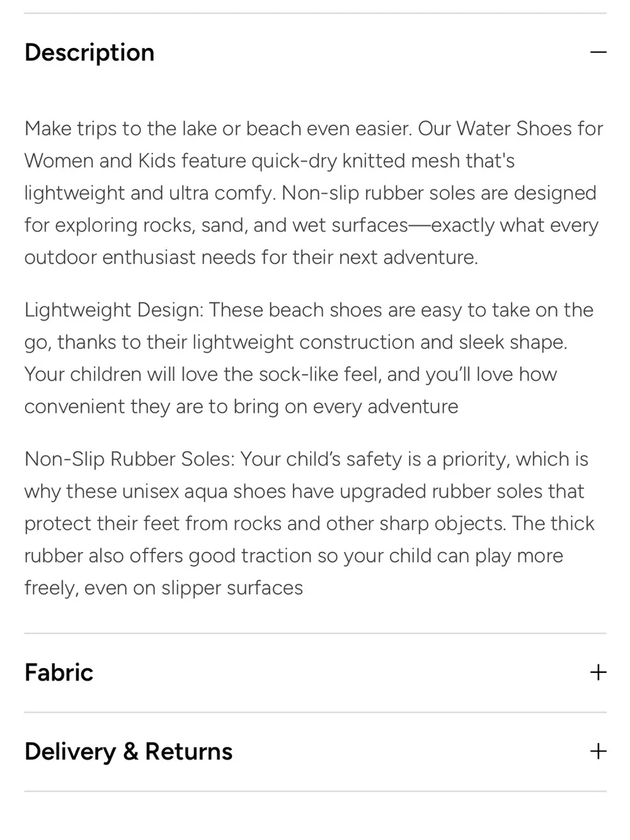Click the words "Women and Kids"
The image size is (630, 840).
pyautogui.click(x=101, y=161)
